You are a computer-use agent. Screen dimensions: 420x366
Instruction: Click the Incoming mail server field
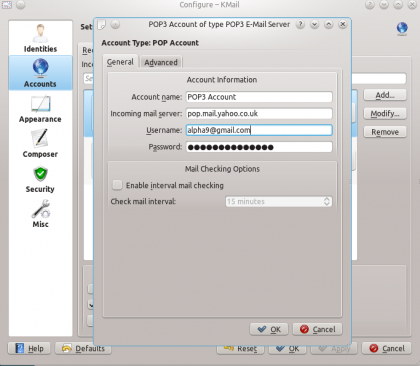259,114
